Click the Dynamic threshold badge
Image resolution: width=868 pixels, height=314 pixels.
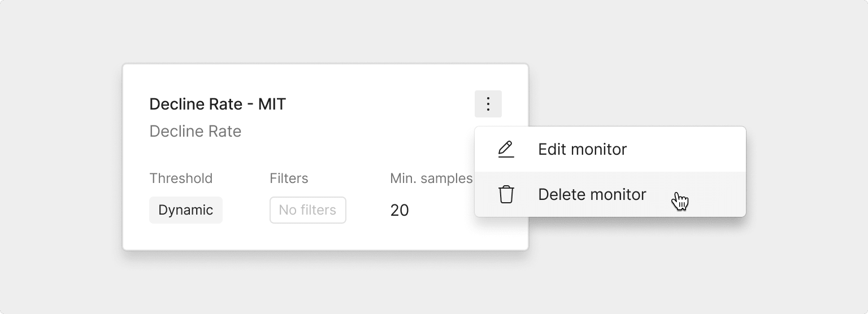[186, 210]
